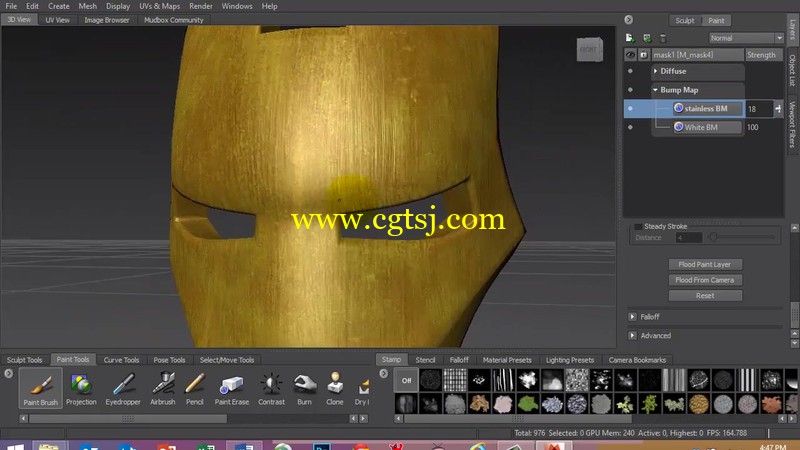The image size is (800, 450).
Task: Open Photoshop from the taskbar
Action: click(x=322, y=446)
